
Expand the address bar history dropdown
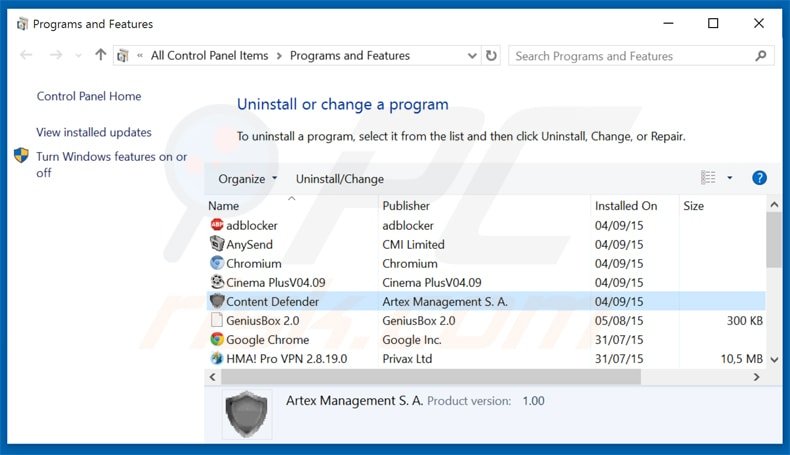(x=472, y=55)
